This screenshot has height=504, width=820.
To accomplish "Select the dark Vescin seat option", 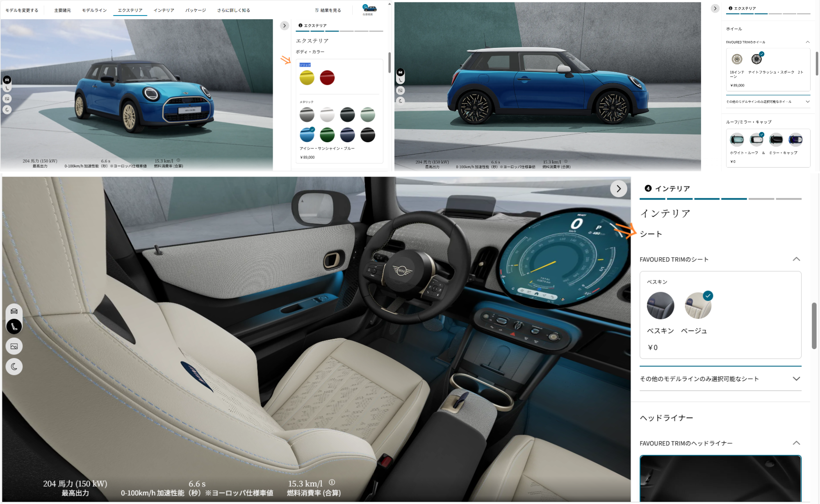I will [660, 306].
